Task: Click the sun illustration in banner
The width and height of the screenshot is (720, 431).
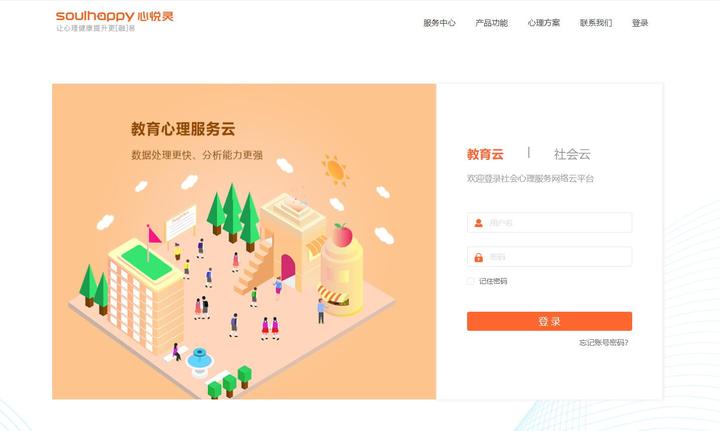Action: (x=336, y=170)
